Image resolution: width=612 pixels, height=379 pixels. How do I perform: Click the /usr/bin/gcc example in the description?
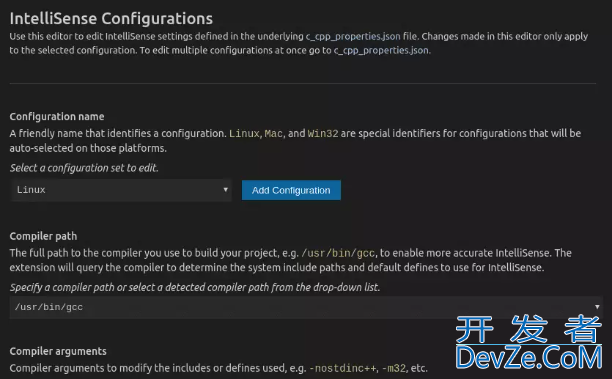click(338, 253)
